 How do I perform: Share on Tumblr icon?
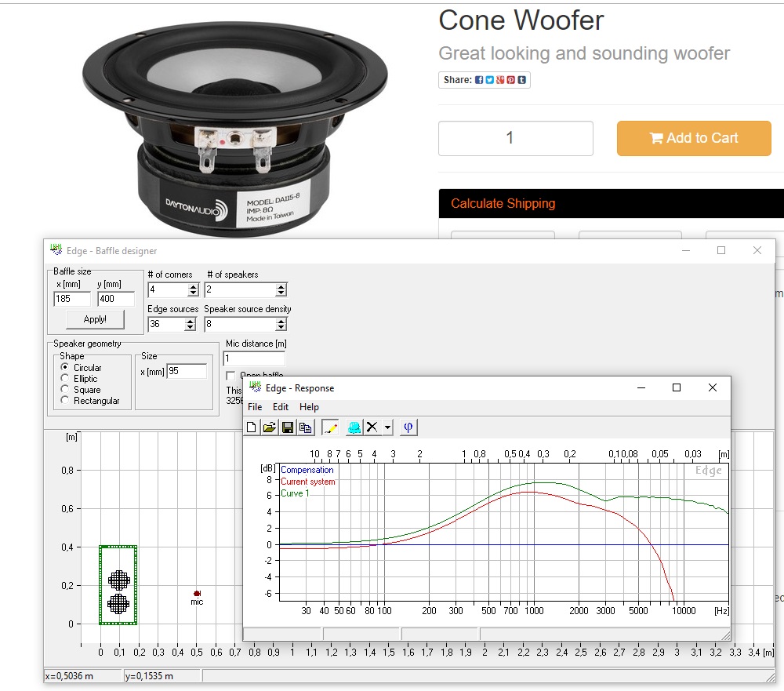(x=521, y=79)
